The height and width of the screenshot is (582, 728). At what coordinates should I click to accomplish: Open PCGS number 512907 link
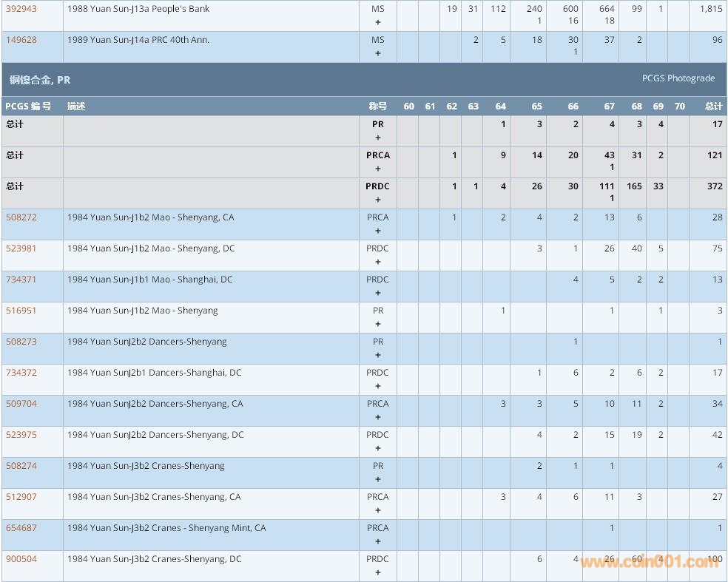21,497
